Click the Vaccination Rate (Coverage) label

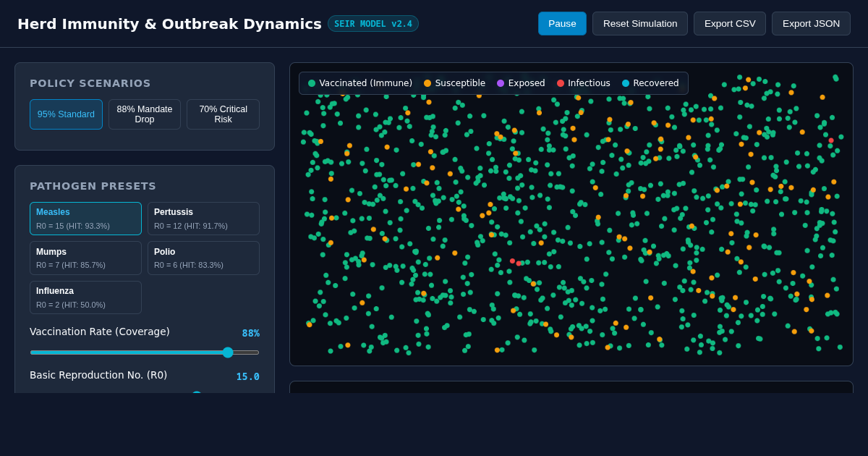tap(100, 332)
